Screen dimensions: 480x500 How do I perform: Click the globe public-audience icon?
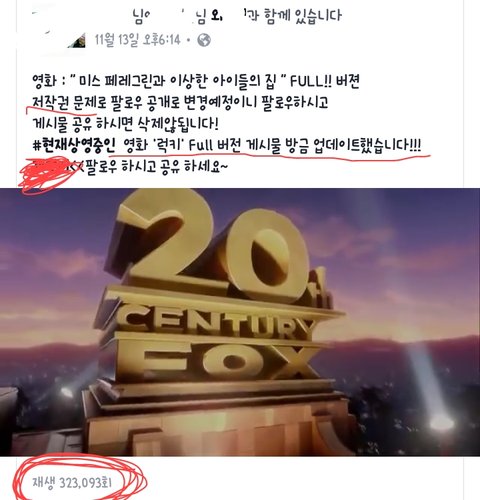pyautogui.click(x=204, y=40)
